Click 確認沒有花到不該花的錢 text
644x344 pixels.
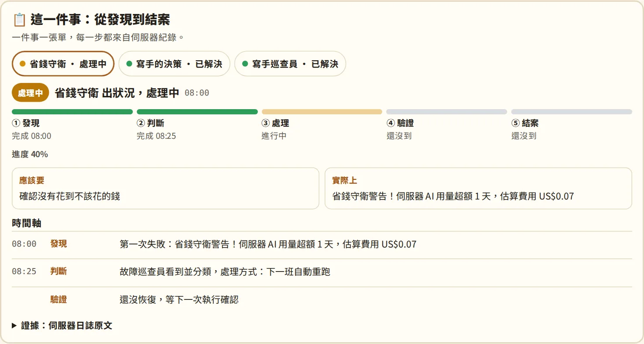[70, 196]
